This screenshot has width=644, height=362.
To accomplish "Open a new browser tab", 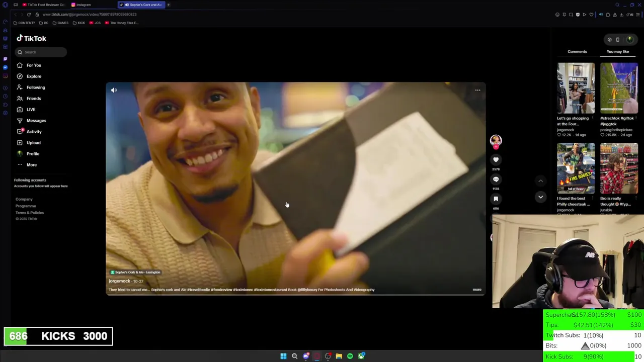I will pyautogui.click(x=169, y=5).
